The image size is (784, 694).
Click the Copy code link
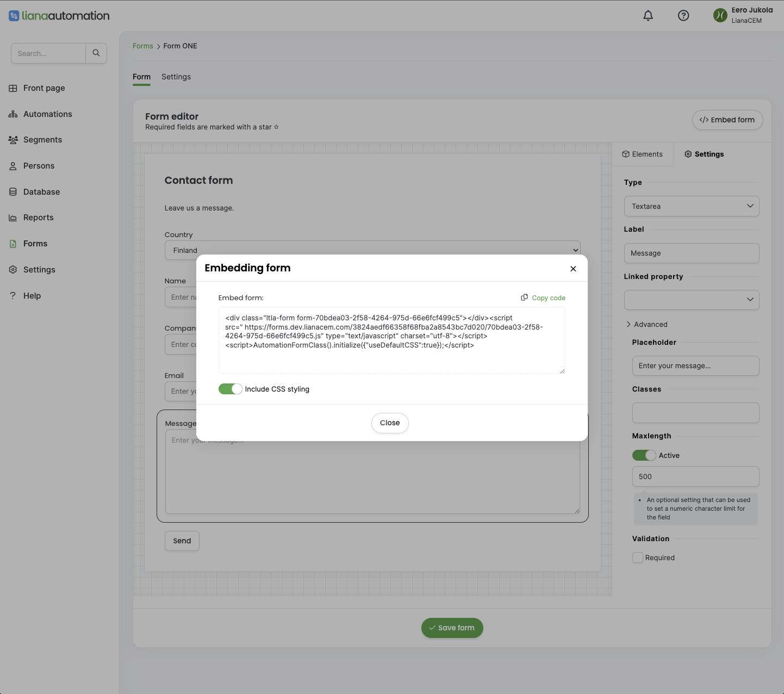[549, 298]
